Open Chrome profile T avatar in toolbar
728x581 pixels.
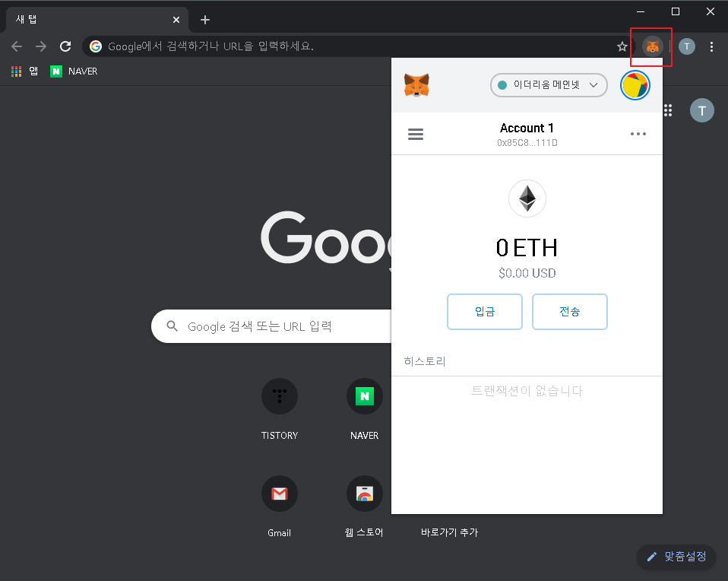(687, 46)
